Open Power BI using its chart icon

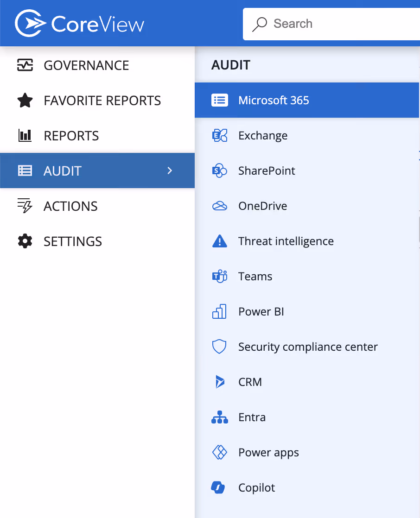219,311
